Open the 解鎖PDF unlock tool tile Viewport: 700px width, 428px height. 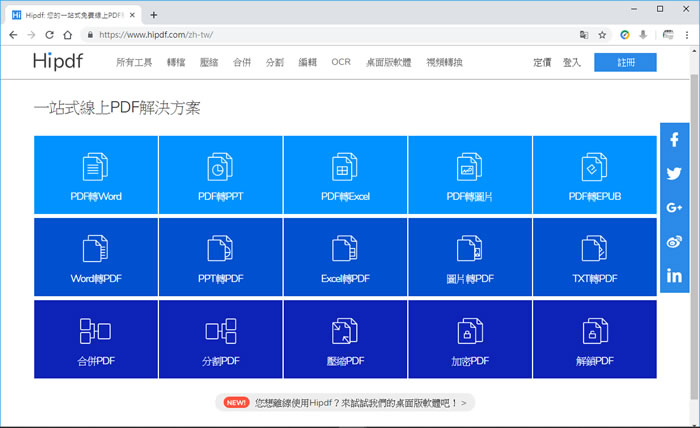[x=595, y=339]
